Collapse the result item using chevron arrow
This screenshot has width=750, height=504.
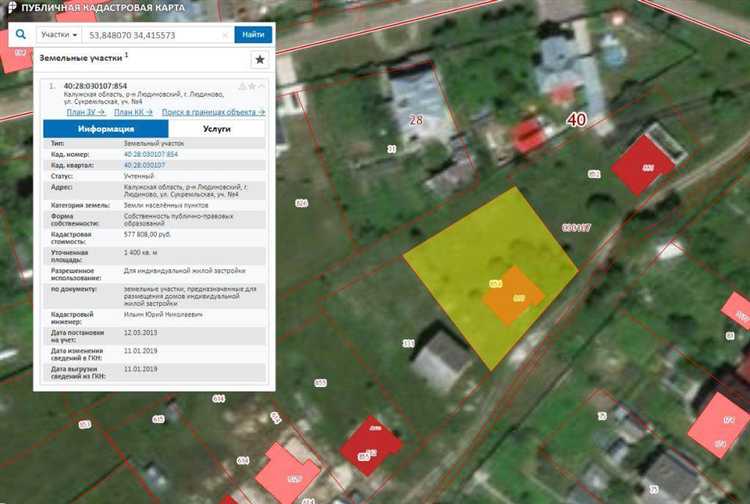tap(262, 86)
